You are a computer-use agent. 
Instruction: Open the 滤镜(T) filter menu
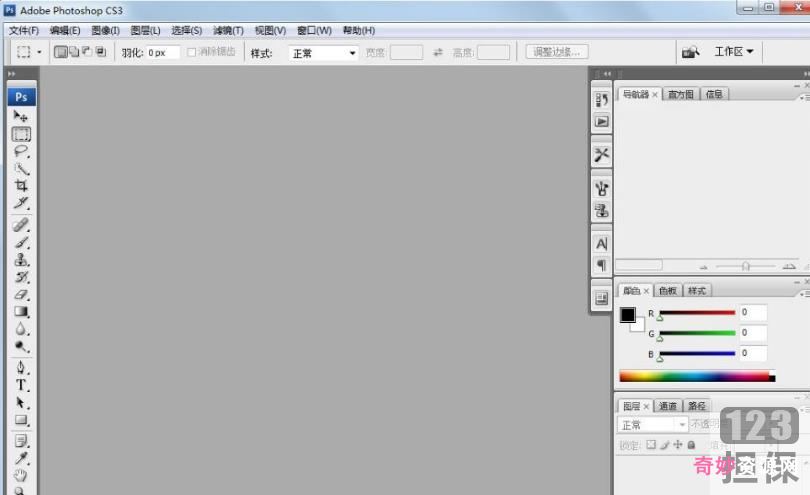[228, 30]
